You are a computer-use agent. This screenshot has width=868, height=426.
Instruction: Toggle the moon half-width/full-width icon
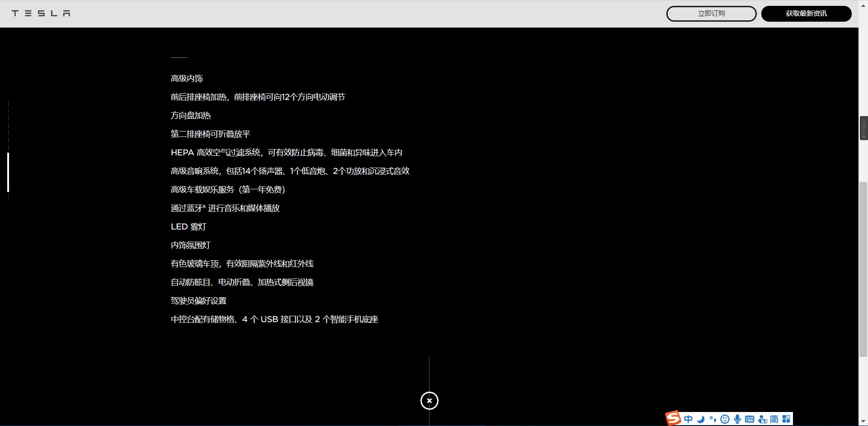click(x=701, y=419)
